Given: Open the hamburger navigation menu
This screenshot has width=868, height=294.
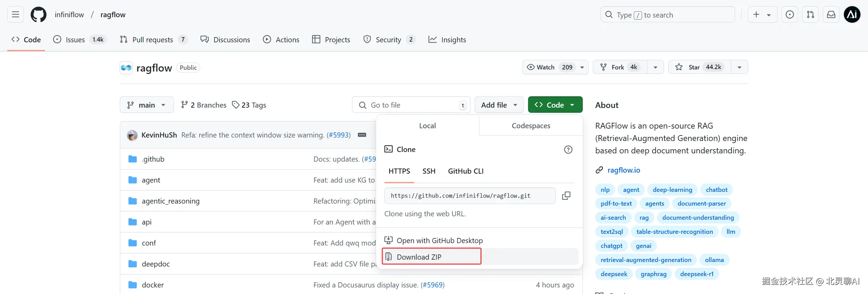Looking at the screenshot, I should [x=15, y=15].
